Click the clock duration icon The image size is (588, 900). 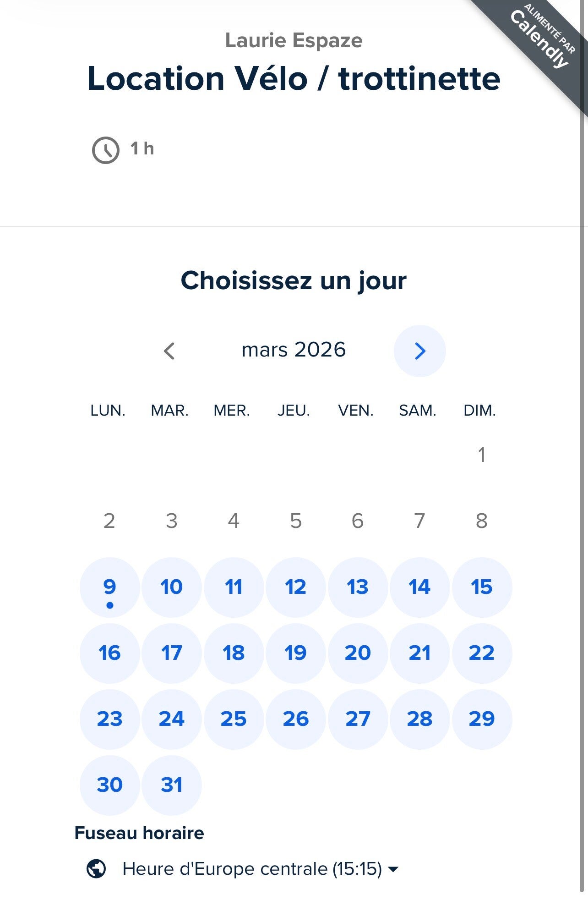[106, 150]
